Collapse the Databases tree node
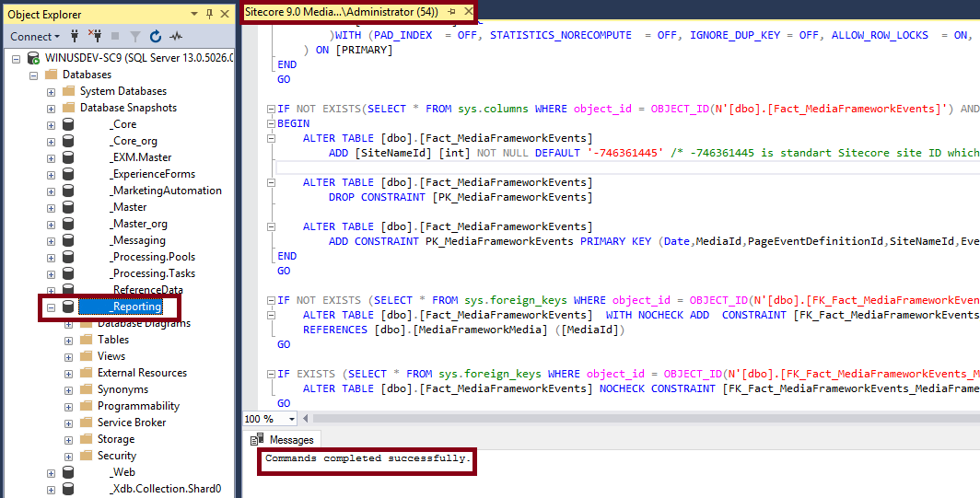Image resolution: width=980 pixels, height=498 pixels. 34,75
